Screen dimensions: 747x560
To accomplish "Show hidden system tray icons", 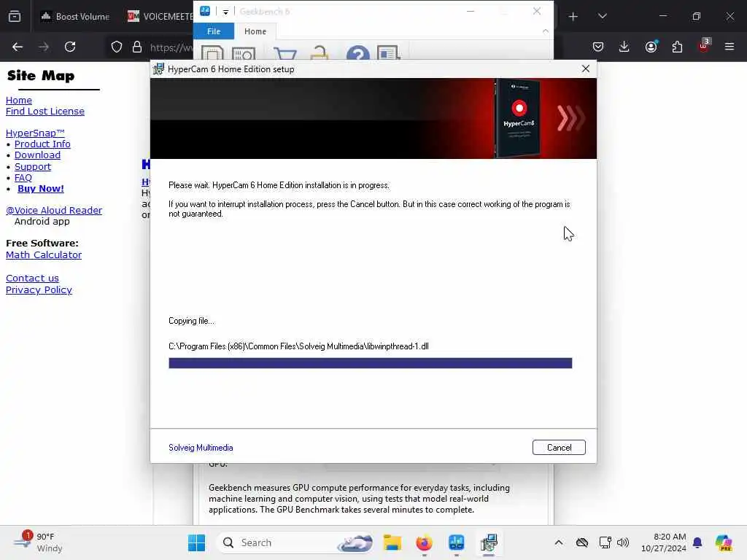I will tap(559, 542).
